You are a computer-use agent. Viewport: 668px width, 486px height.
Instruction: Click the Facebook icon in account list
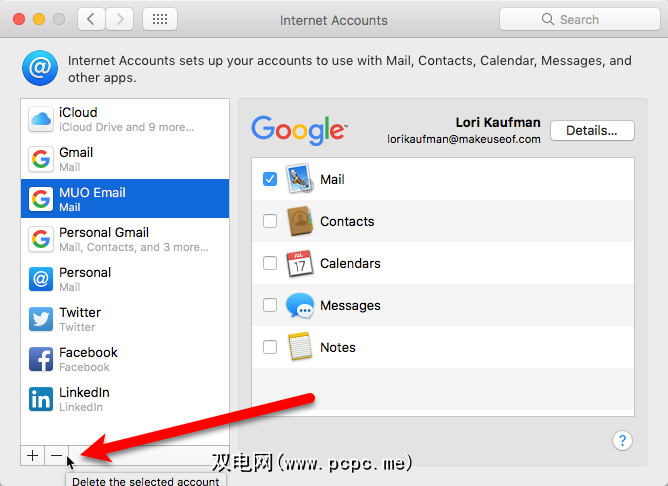coord(41,359)
